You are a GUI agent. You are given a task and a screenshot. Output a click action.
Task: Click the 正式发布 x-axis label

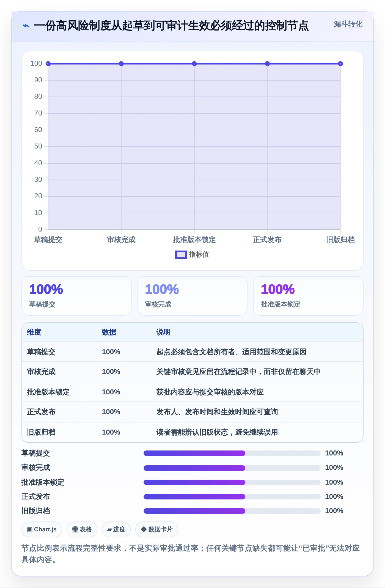(267, 240)
